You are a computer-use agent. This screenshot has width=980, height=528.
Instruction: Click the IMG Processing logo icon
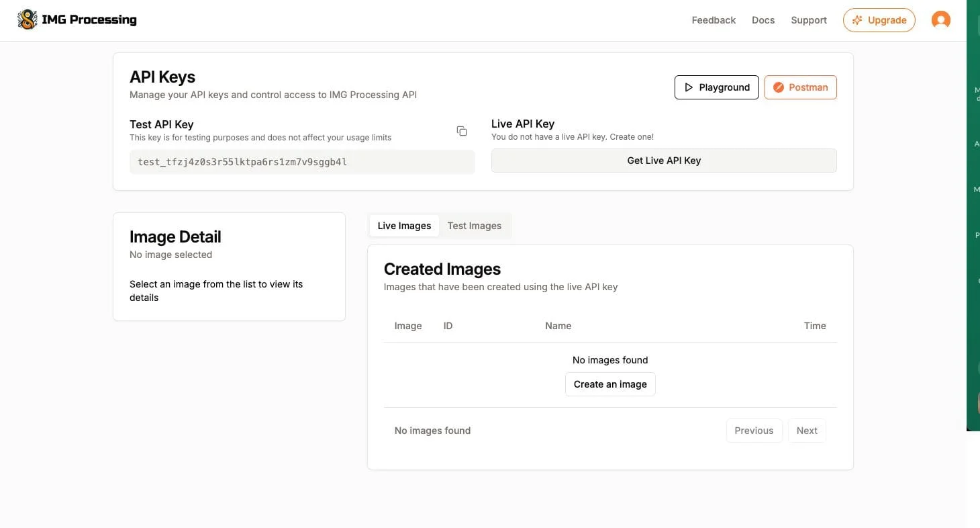pos(28,19)
